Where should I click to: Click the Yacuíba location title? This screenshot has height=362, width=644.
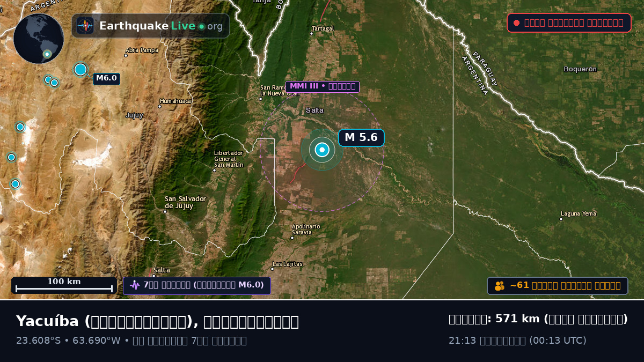coord(157,321)
